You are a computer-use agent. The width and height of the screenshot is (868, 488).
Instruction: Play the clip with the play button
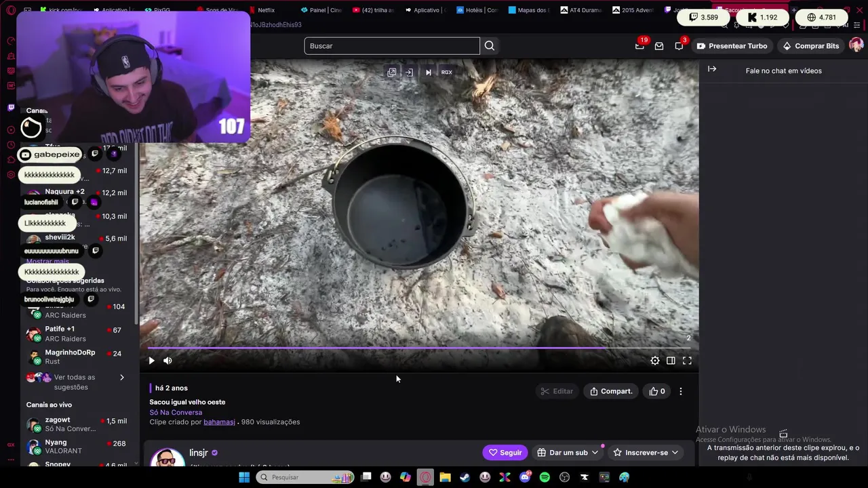[151, 361]
